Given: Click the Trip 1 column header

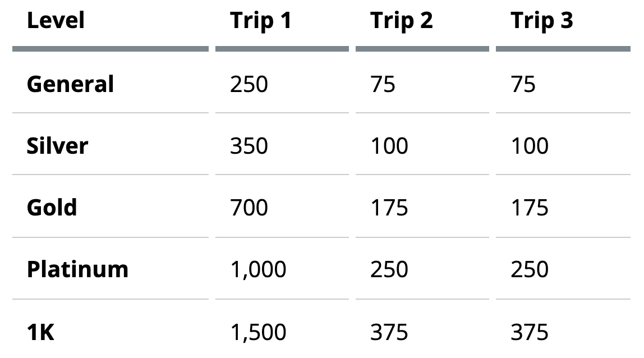Looking at the screenshot, I should [x=261, y=21].
